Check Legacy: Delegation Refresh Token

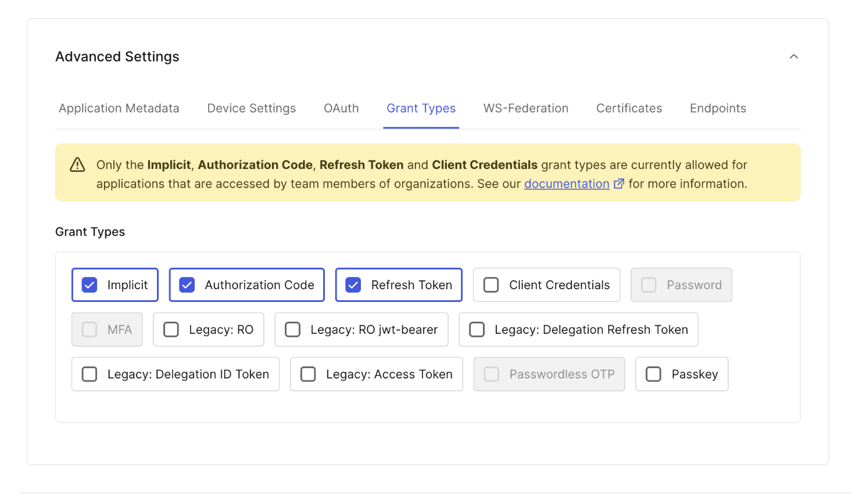[477, 329]
